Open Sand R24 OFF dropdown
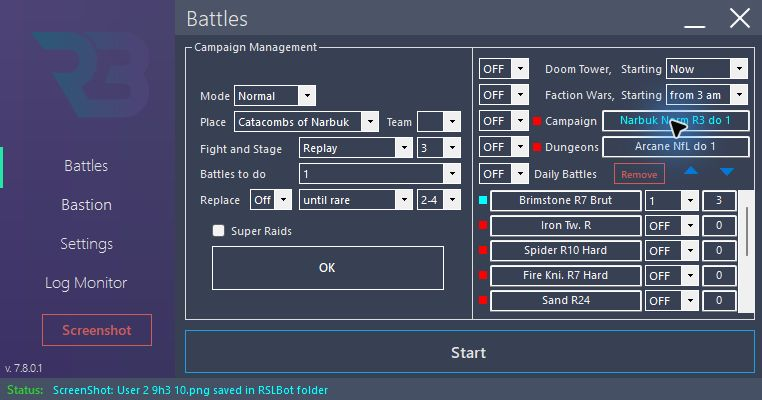Viewport: 762px width, 400px height. 672,300
